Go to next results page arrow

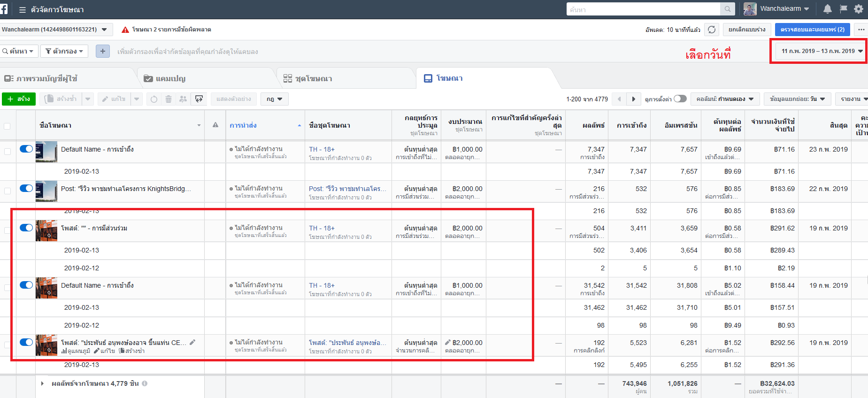coord(634,99)
